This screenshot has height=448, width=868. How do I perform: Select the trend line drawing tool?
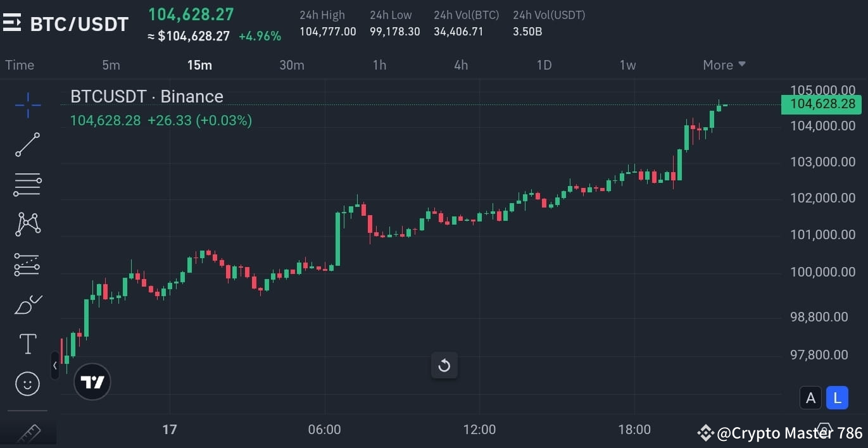pyautogui.click(x=27, y=145)
